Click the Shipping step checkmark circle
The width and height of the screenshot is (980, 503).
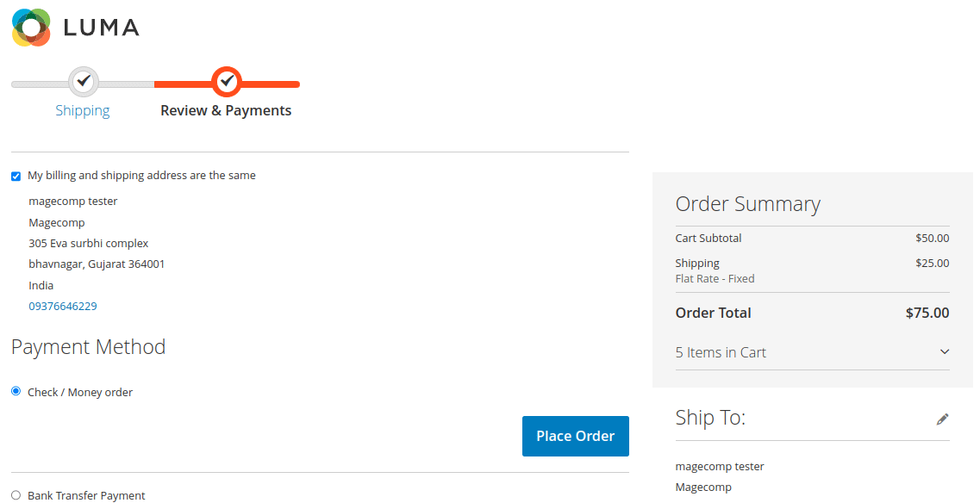point(83,82)
